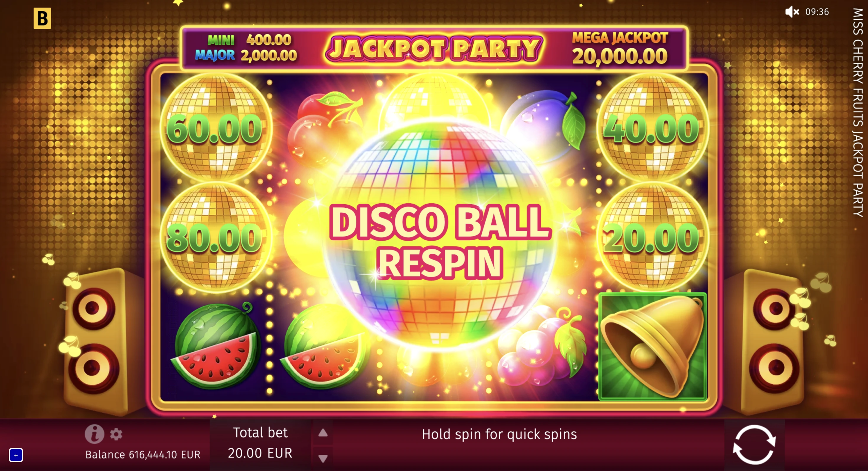
Task: Click the 40.00 gold disco ball
Action: (652, 128)
